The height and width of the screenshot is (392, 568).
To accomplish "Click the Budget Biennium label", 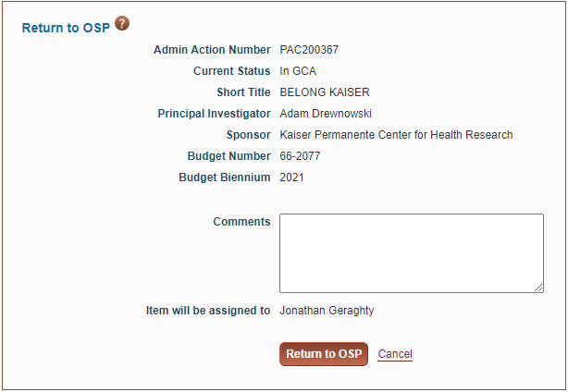I will point(224,178).
